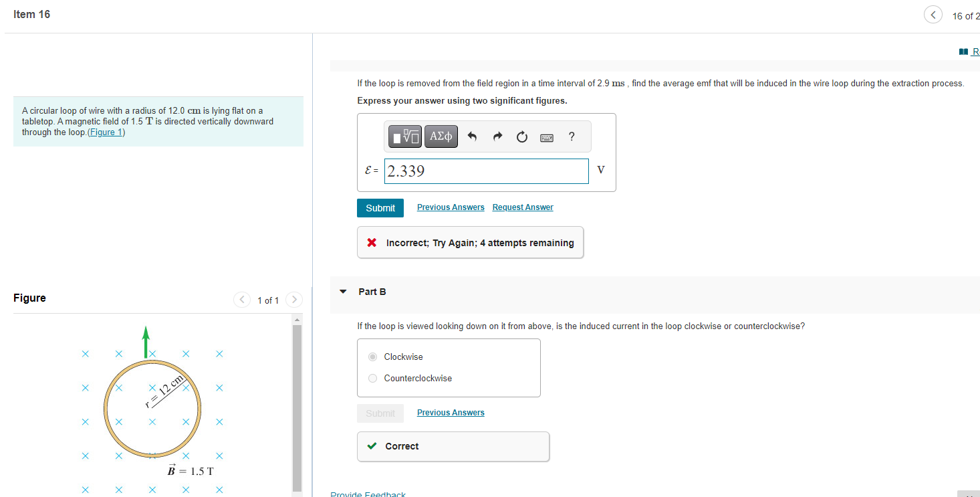Image resolution: width=980 pixels, height=497 pixels.
Task: Reset the answer box with the circular arrow
Action: [x=522, y=137]
